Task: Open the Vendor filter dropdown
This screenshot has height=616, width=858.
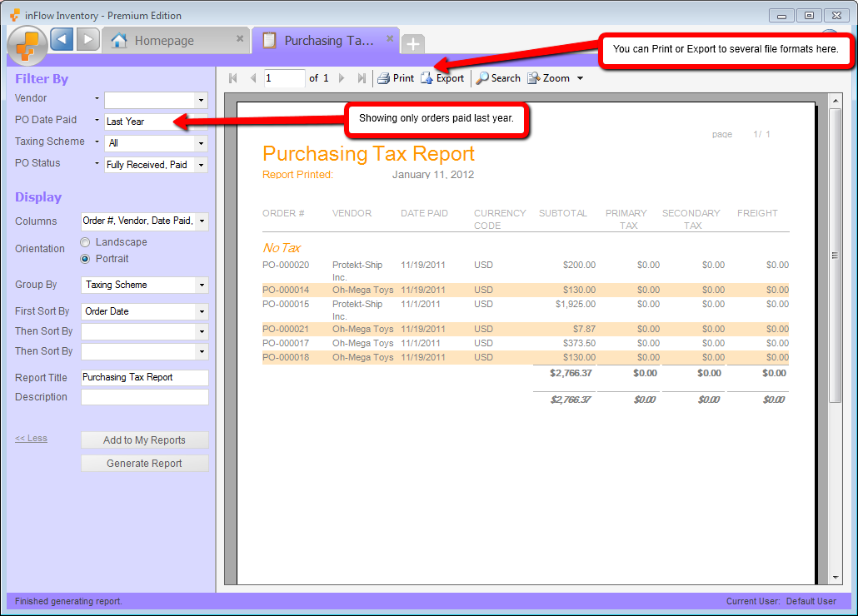Action: pyautogui.click(x=201, y=100)
